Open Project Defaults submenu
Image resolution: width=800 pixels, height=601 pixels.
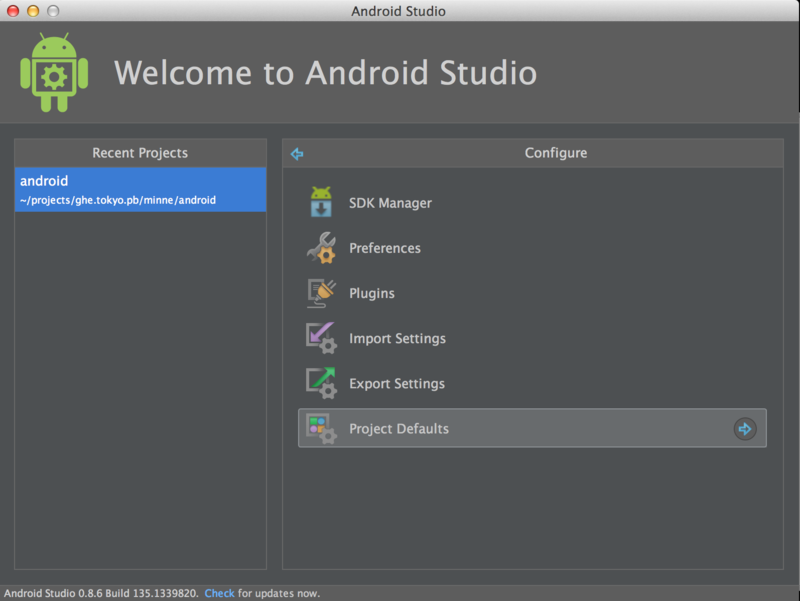tap(532, 428)
